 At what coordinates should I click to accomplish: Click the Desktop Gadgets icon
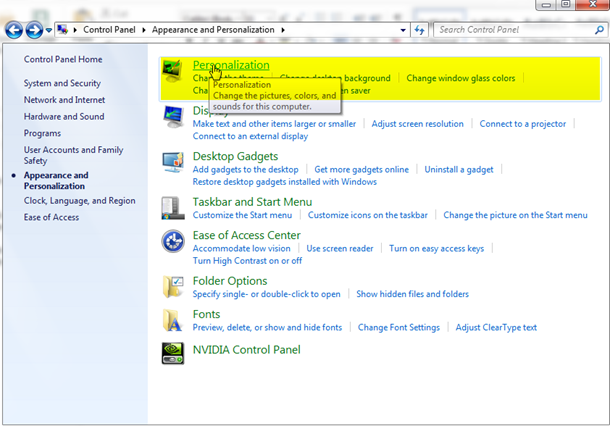[173, 162]
